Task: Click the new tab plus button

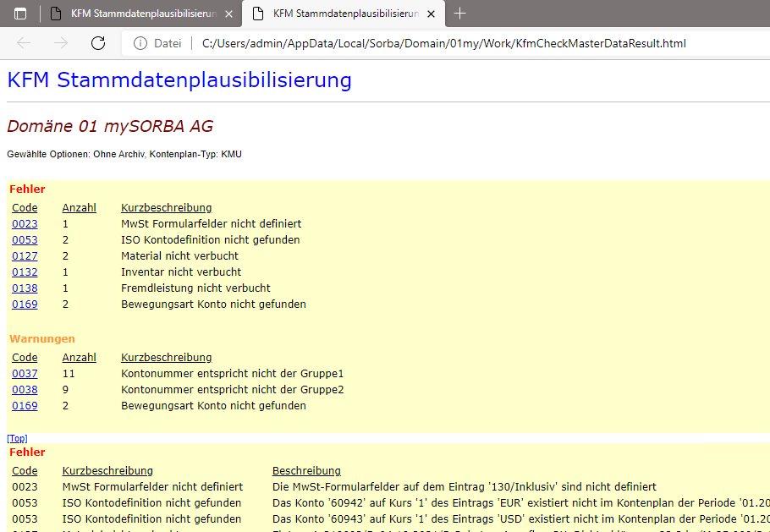Action: tap(459, 14)
